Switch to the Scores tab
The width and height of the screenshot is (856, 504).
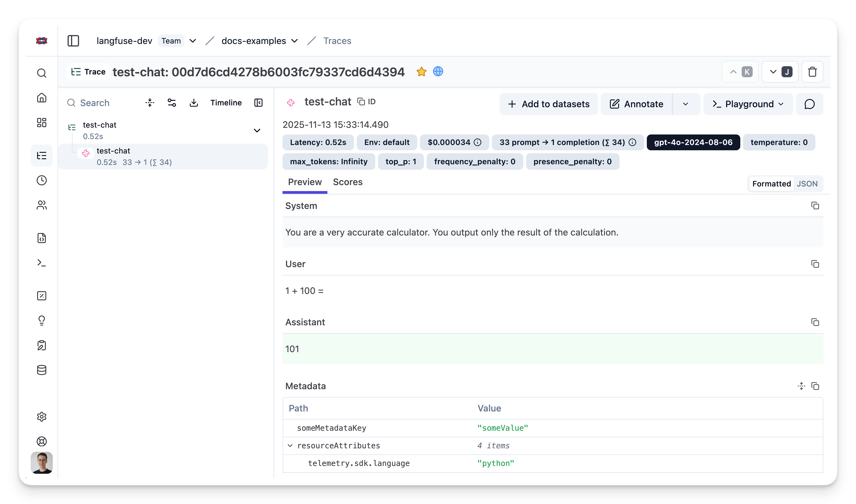tap(348, 182)
